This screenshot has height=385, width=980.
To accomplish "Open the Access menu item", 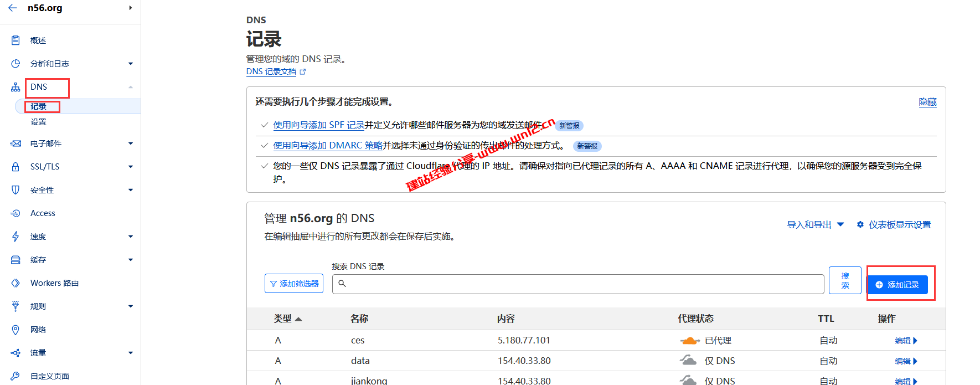I will pos(43,213).
